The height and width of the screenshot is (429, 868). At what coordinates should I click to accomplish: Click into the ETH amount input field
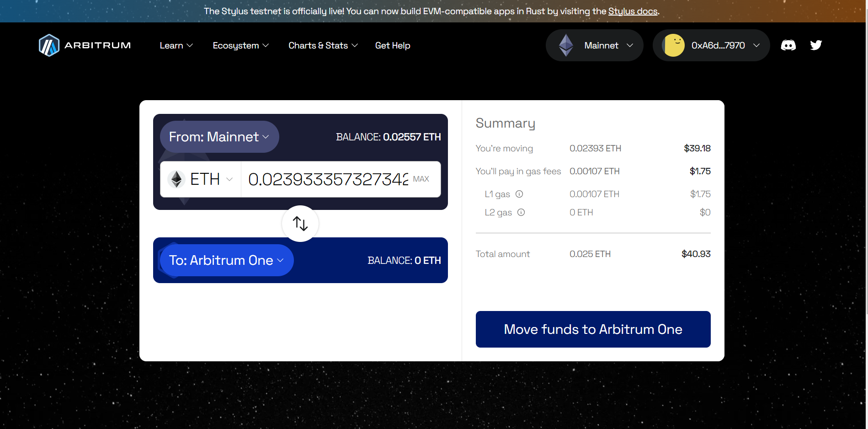(x=328, y=179)
